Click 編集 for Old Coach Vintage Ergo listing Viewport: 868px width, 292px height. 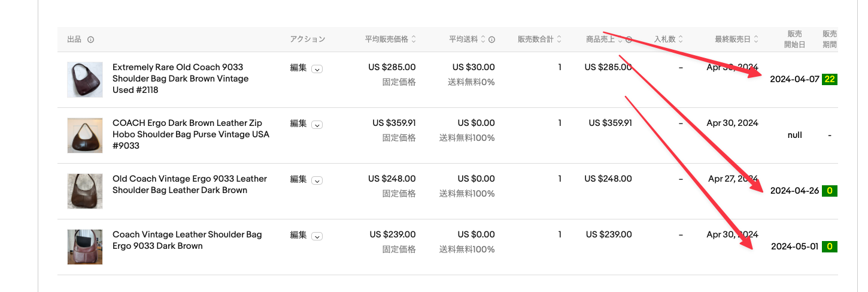[x=298, y=179]
